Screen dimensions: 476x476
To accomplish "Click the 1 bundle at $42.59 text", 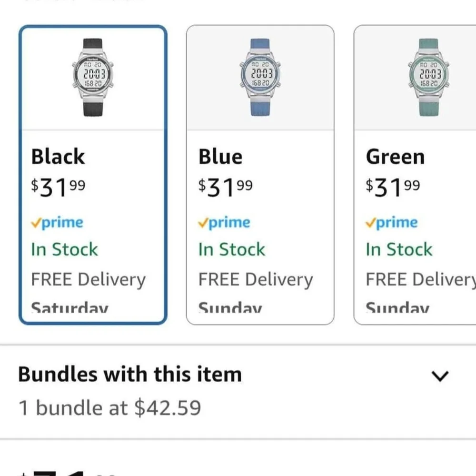I will click(x=109, y=408).
